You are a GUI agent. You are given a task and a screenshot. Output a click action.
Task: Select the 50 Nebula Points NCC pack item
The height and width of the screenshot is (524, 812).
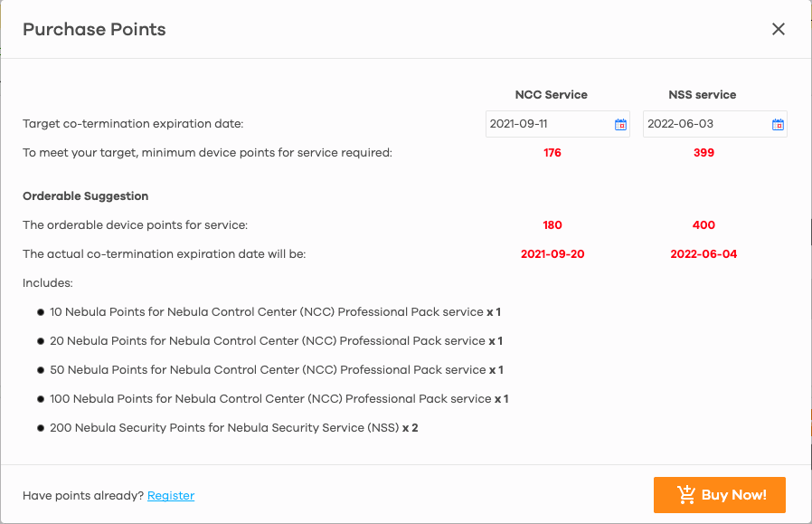pos(277,370)
